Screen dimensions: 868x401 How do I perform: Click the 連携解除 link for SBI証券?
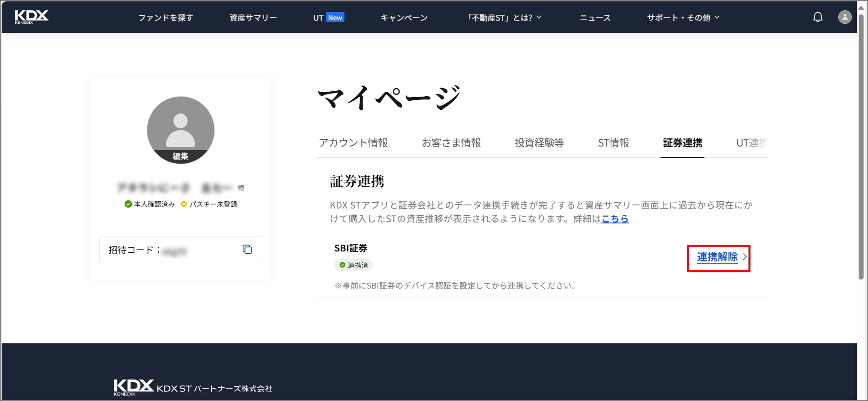click(x=717, y=257)
